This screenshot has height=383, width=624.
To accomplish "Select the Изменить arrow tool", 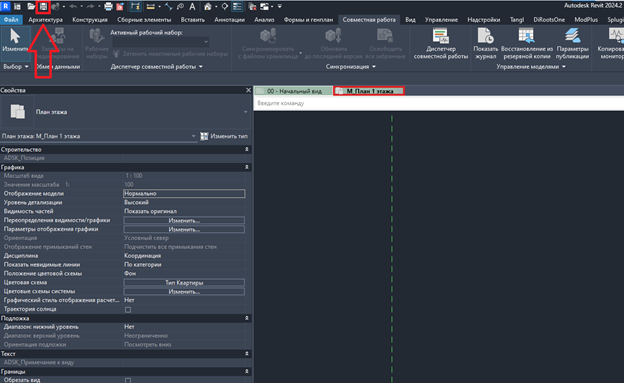I will (x=15, y=40).
